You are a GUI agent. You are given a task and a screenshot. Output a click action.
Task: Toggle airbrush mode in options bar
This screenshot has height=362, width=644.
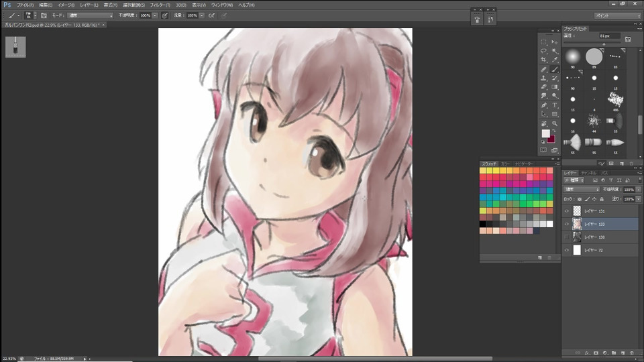pos(211,15)
